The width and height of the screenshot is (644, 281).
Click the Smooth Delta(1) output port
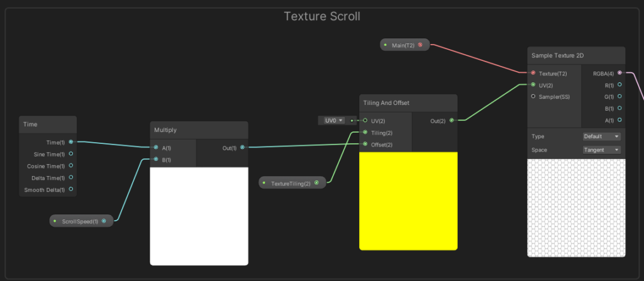70,189
